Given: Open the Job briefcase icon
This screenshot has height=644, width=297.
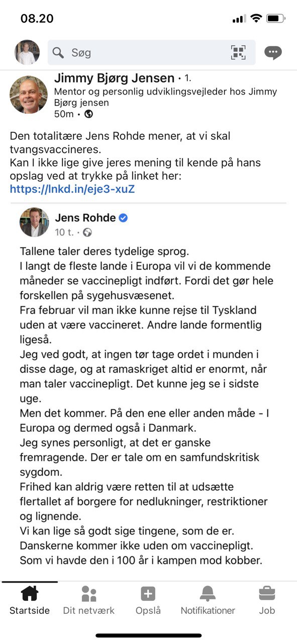Looking at the screenshot, I should 267,594.
